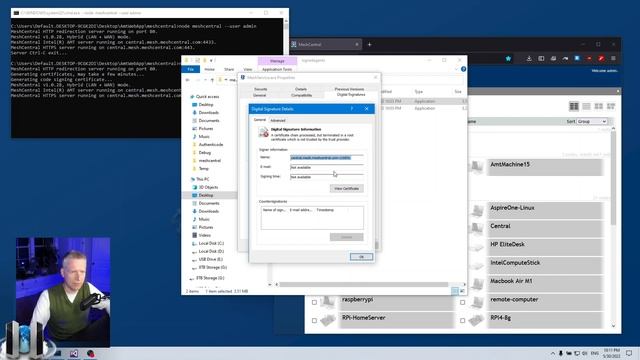Switch to Advanced tab in signature dialog
The image size is (640, 360).
pos(278,120)
